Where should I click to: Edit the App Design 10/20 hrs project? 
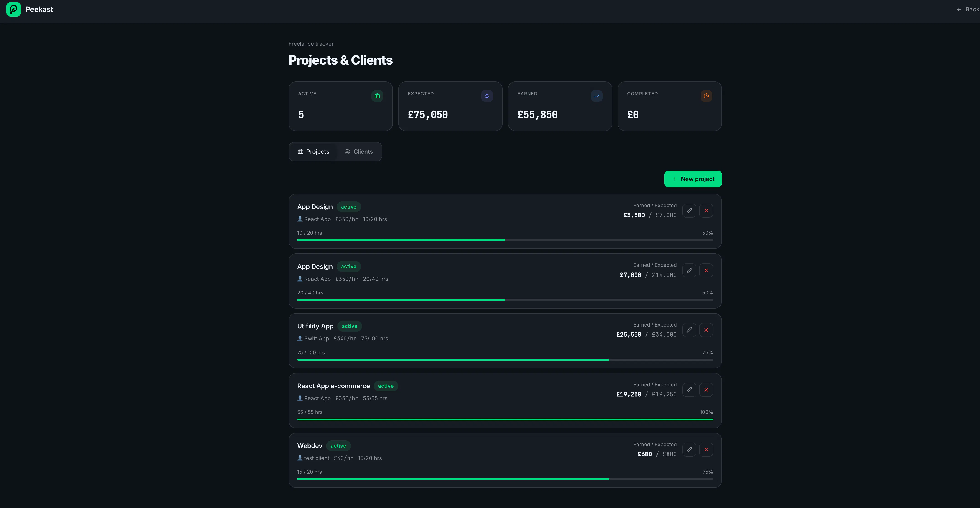689,211
